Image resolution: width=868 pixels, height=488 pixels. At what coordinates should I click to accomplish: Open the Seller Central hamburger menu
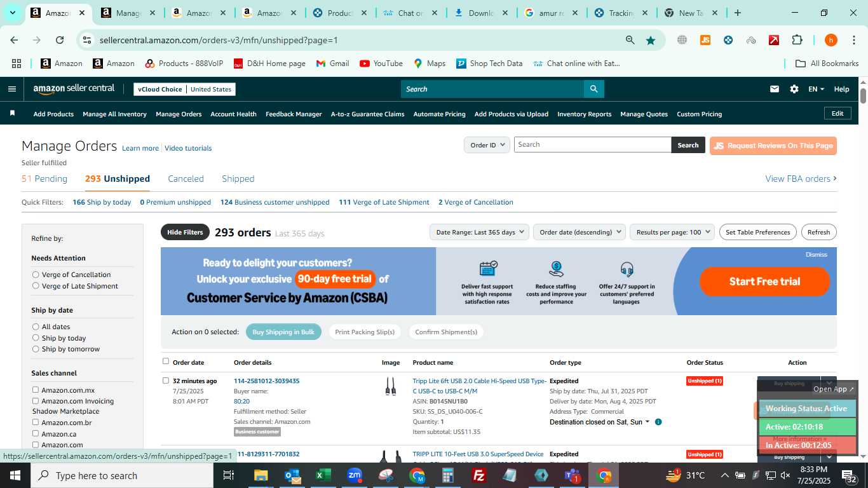click(11, 89)
